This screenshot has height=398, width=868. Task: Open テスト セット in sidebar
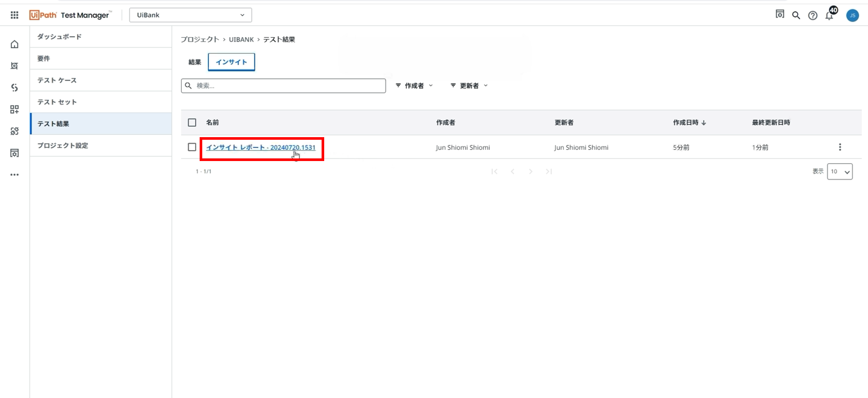[101, 102]
